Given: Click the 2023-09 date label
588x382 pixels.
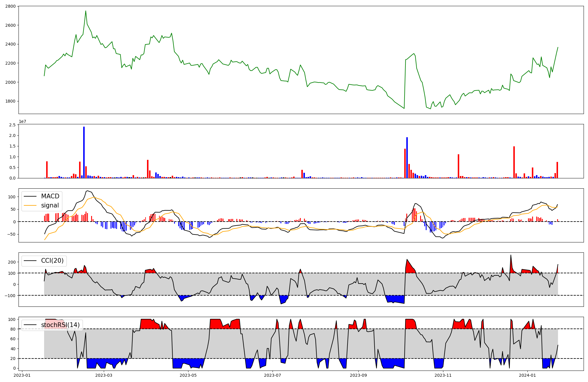Looking at the screenshot, I should pos(358,375).
